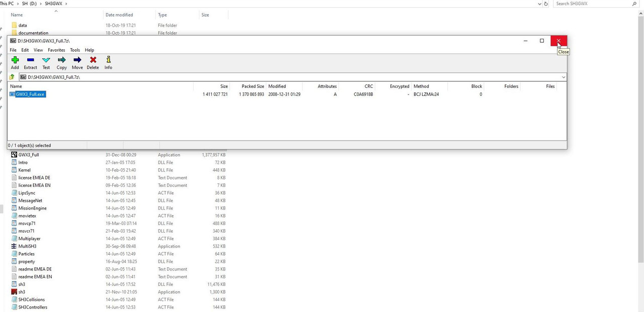Expand the 7-Zip address path dropdown
The height and width of the screenshot is (312, 644).
pyautogui.click(x=563, y=77)
